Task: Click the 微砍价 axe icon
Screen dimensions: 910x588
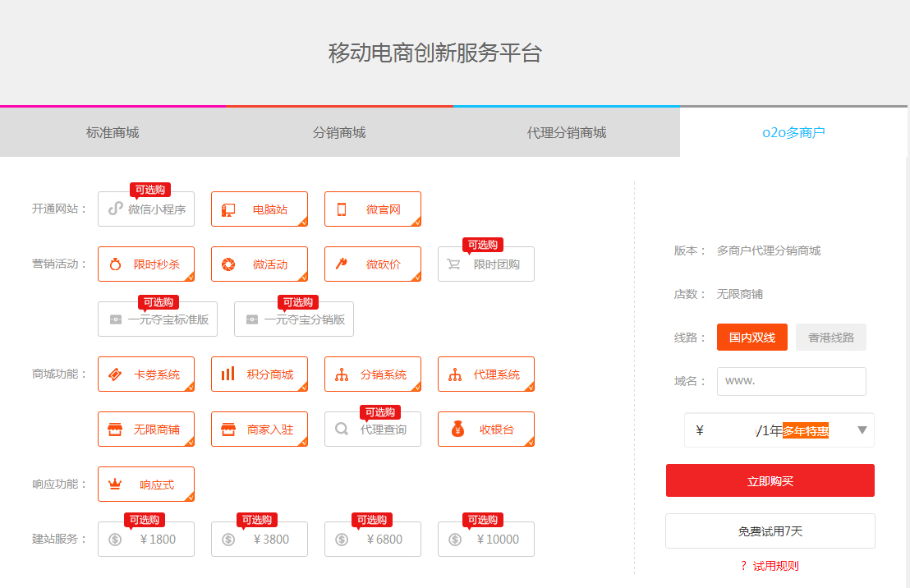Action: 342,264
